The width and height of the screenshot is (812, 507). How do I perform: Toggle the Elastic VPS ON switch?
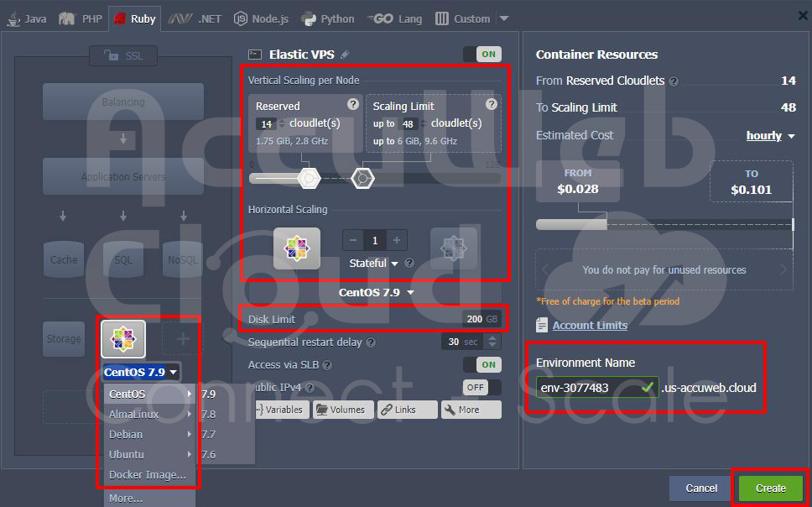[481, 55]
